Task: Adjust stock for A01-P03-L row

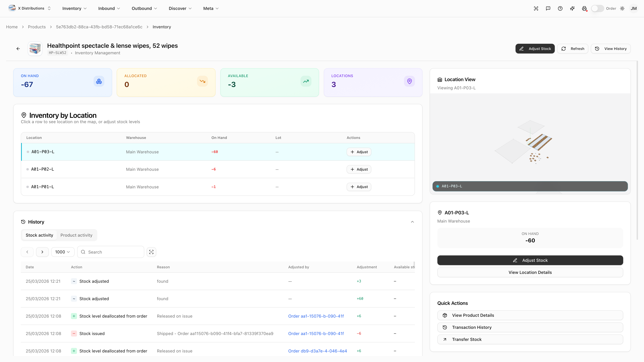Action: pos(359,152)
